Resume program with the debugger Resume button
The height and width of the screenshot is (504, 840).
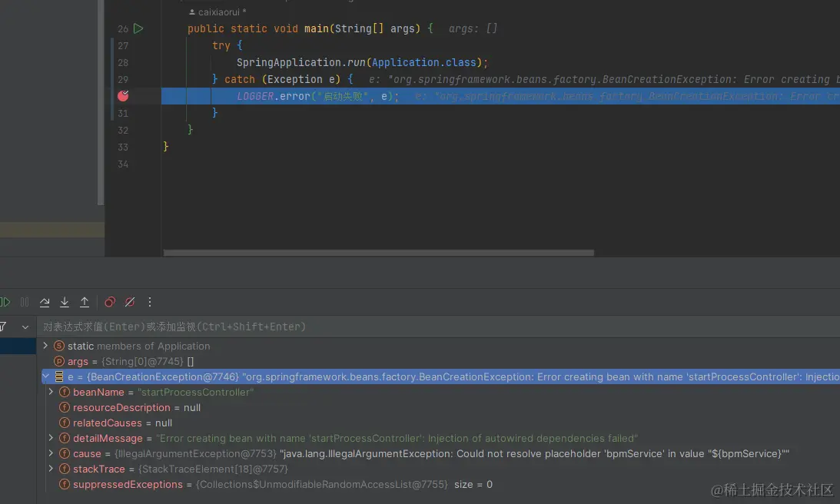(5, 302)
